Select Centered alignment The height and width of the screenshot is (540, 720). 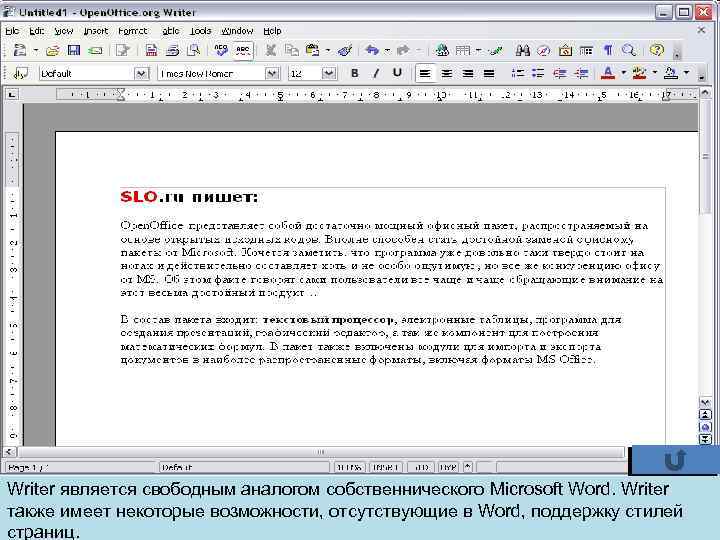click(x=446, y=73)
